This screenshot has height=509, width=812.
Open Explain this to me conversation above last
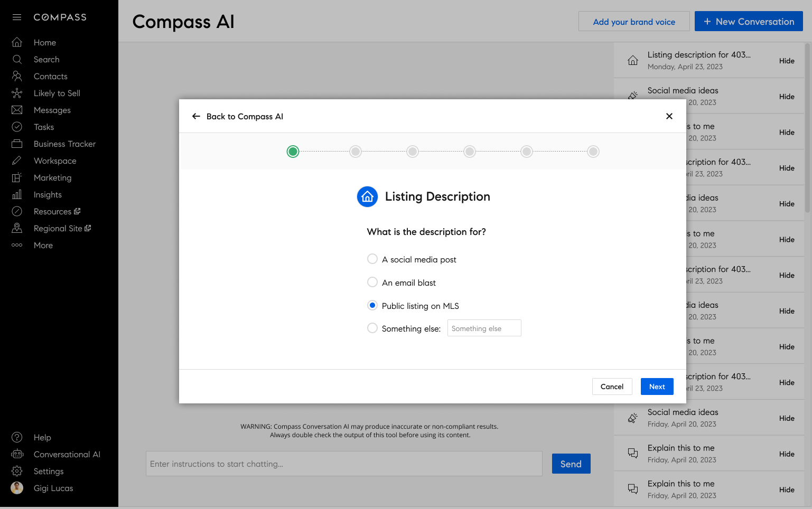tap(709, 454)
